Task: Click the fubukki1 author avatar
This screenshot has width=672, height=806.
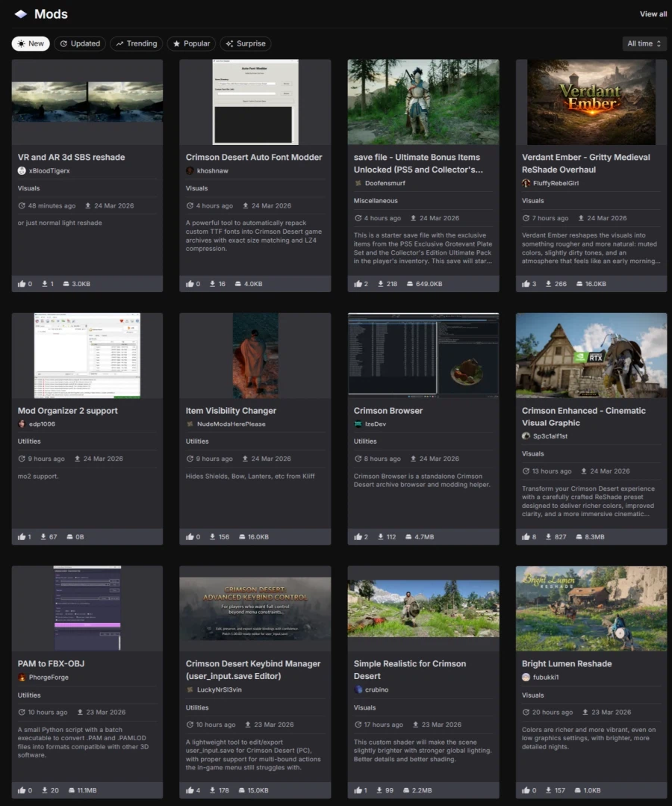Action: pyautogui.click(x=526, y=678)
